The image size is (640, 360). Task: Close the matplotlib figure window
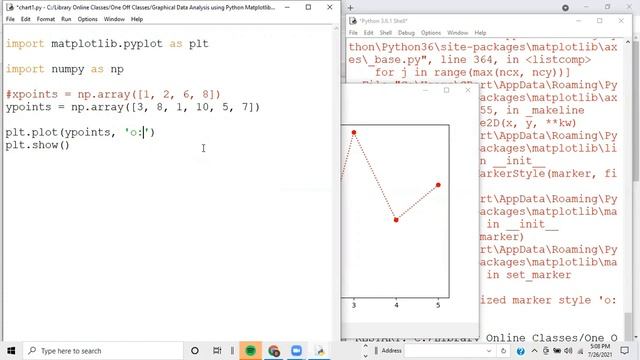468,90
